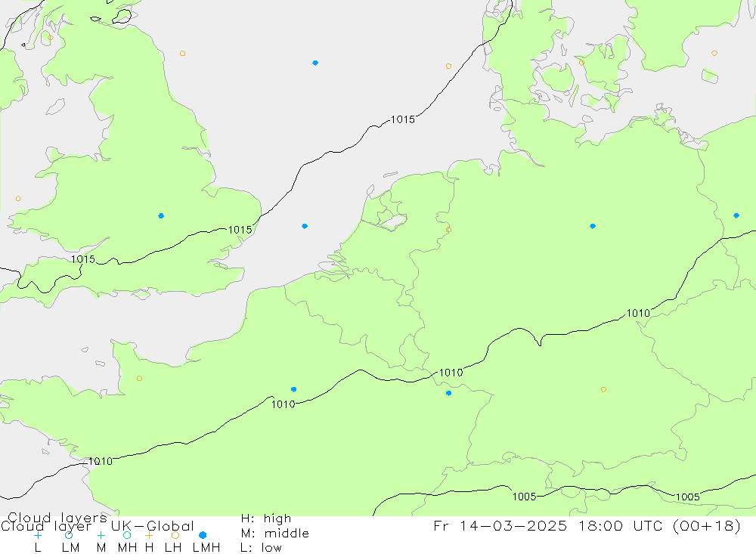Image resolution: width=756 pixels, height=554 pixels.
Task: Click the '18:00 UTC' valid time text
Action: 622,525
